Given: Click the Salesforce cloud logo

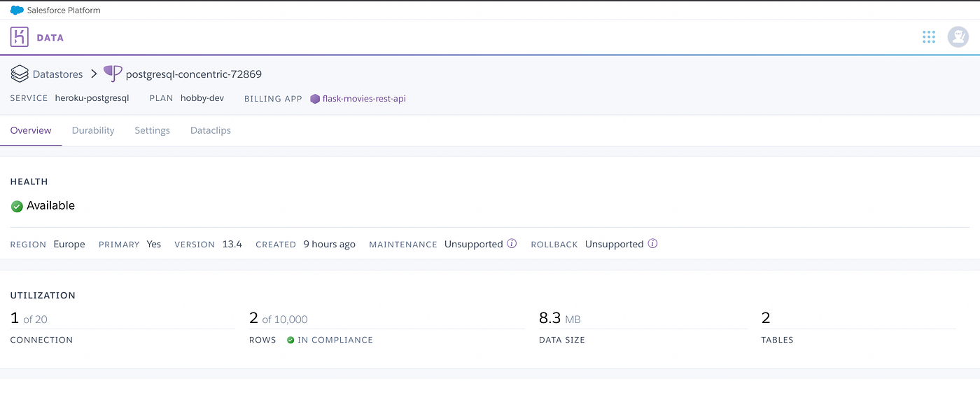Looking at the screenshot, I should click(x=17, y=10).
